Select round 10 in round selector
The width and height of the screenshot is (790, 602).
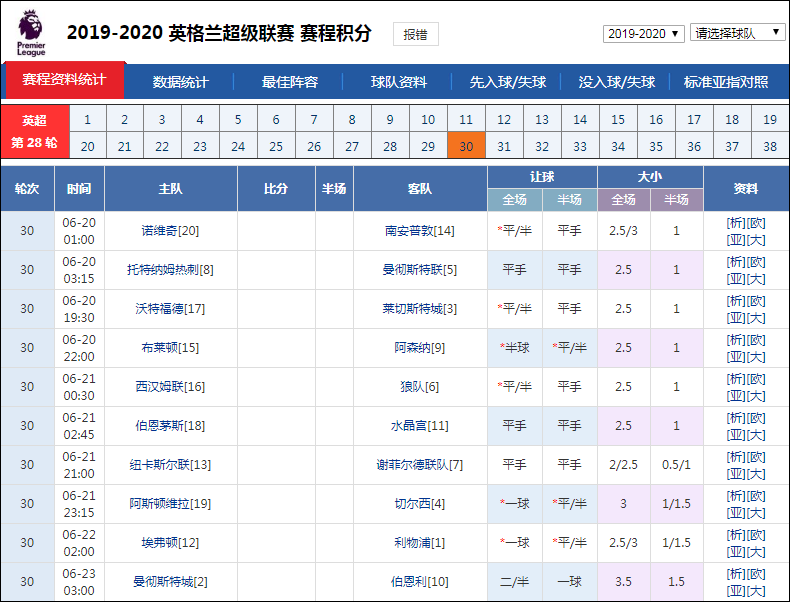pyautogui.click(x=428, y=119)
